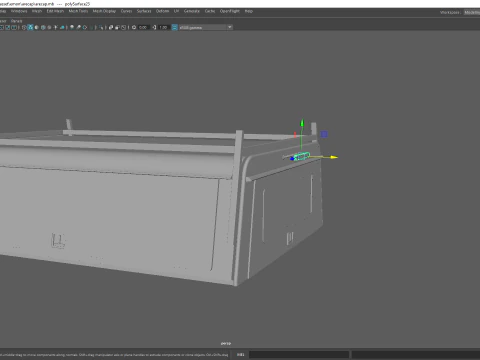
Task: Open the Mesh menu
Action: click(x=37, y=11)
